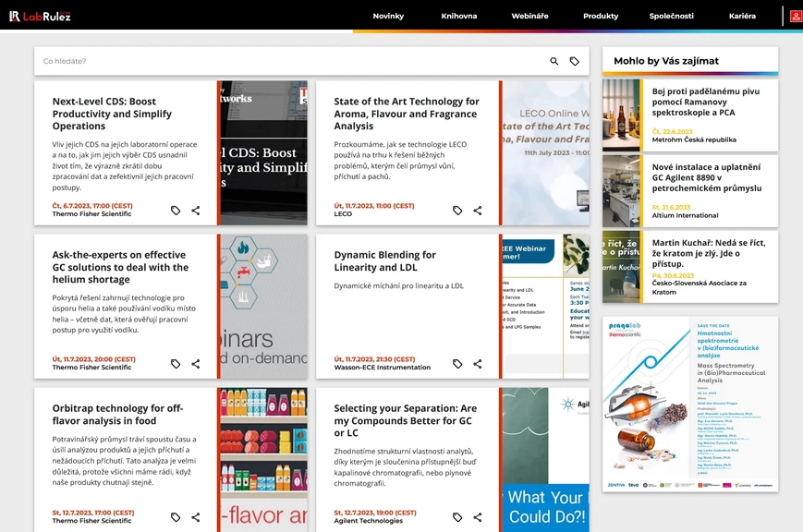Click 'Česko-Slovenská Asociace za Kratom' label

[x=699, y=287]
